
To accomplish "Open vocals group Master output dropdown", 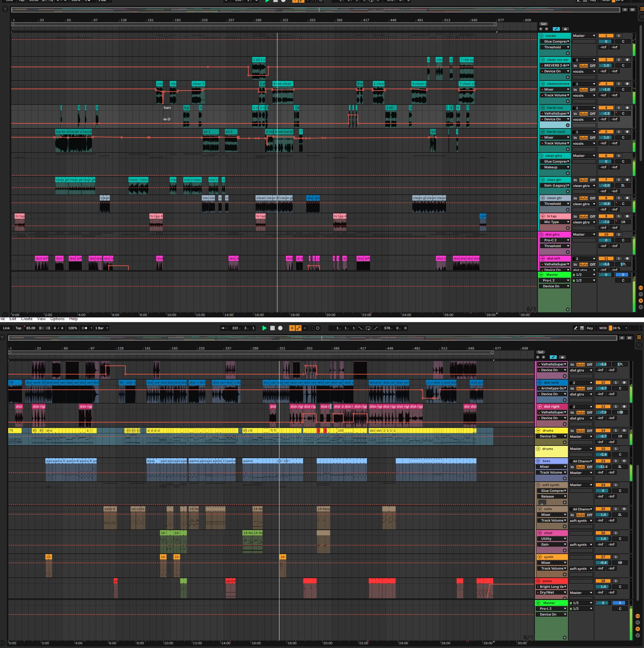I will [584, 36].
